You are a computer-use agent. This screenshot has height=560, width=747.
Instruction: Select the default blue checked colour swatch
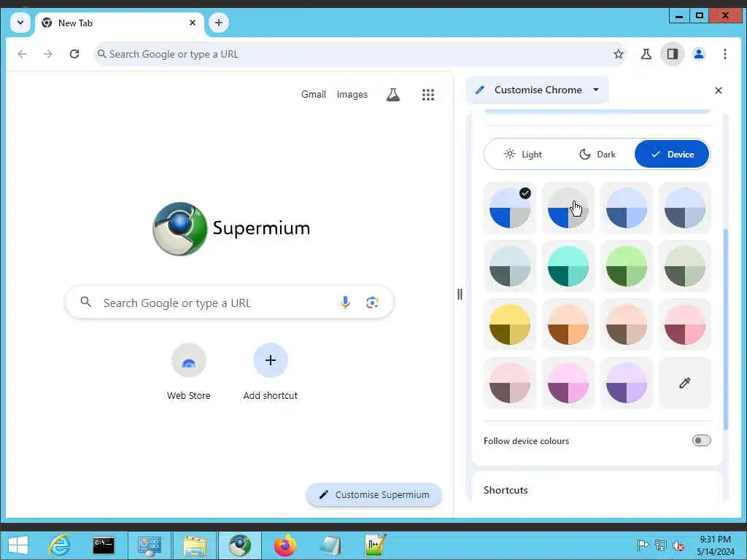point(510,208)
